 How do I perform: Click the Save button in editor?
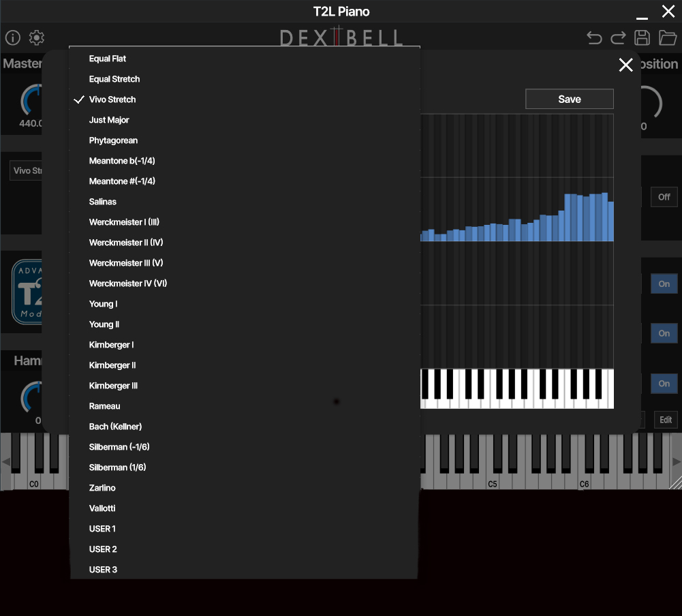(x=570, y=99)
